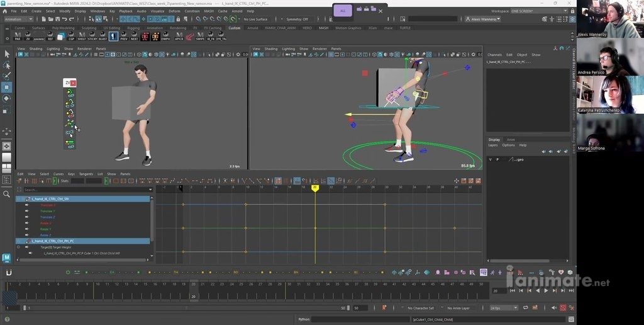
Task: Toggle mute on Rotate Y channel
Action: tap(27, 229)
